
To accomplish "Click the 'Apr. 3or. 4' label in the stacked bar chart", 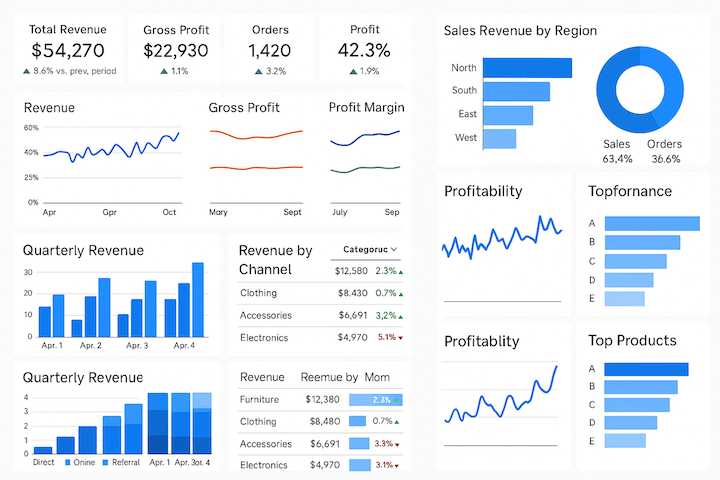I will click(192, 463).
